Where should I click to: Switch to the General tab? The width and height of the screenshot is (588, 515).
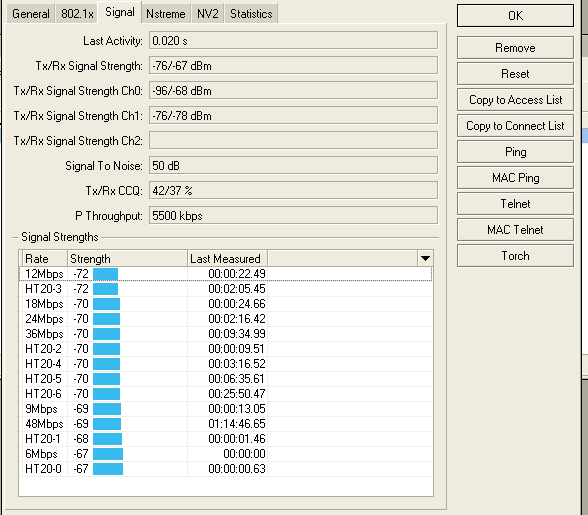pyautogui.click(x=31, y=14)
